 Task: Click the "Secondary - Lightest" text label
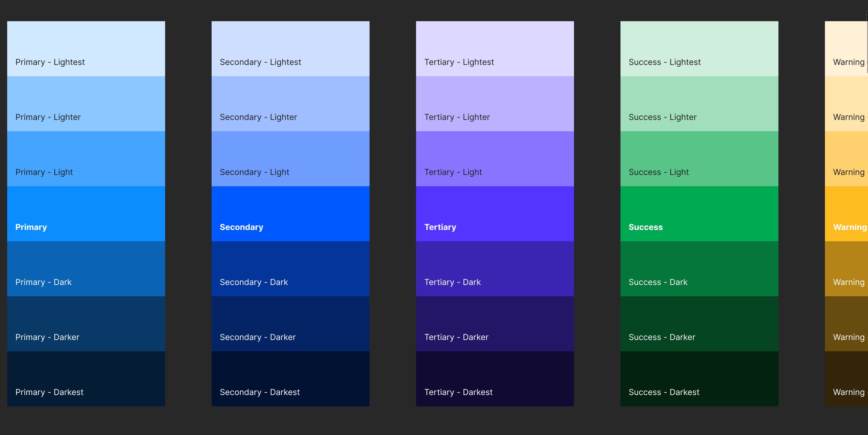point(260,62)
